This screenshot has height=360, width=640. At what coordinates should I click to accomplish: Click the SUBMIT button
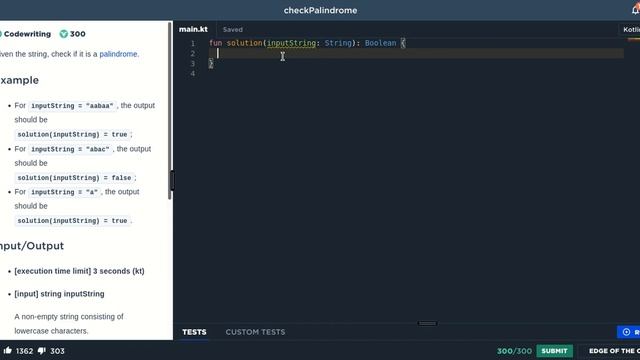(554, 351)
